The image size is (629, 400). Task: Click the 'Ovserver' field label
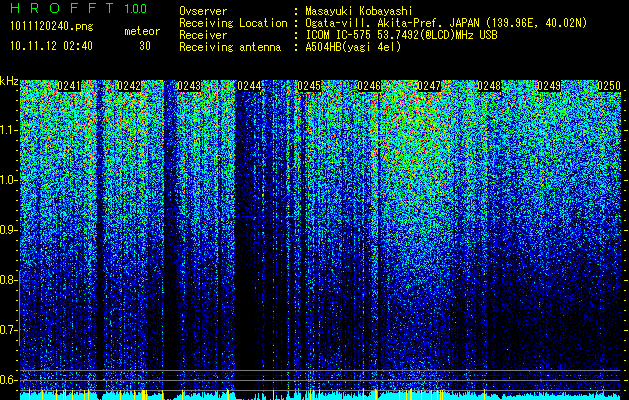(203, 11)
